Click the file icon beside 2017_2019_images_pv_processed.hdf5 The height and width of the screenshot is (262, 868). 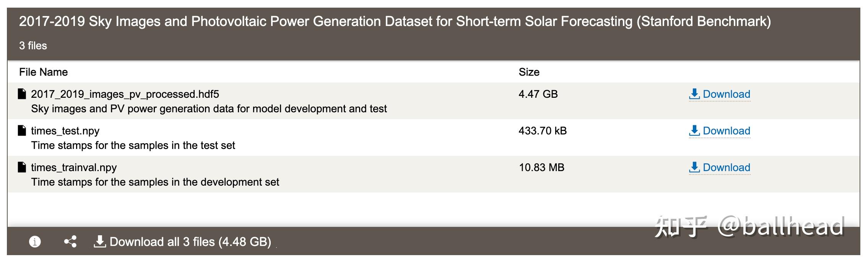point(22,93)
